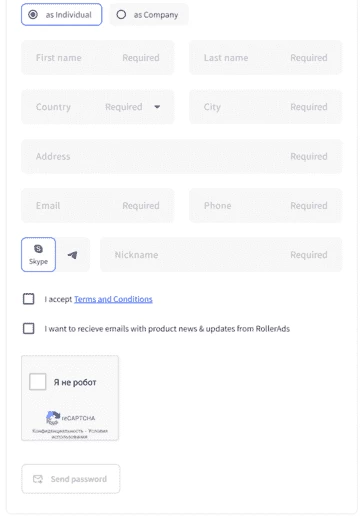Select the as Company radio option
Image resolution: width=363 pixels, height=520 pixels.
coord(121,14)
